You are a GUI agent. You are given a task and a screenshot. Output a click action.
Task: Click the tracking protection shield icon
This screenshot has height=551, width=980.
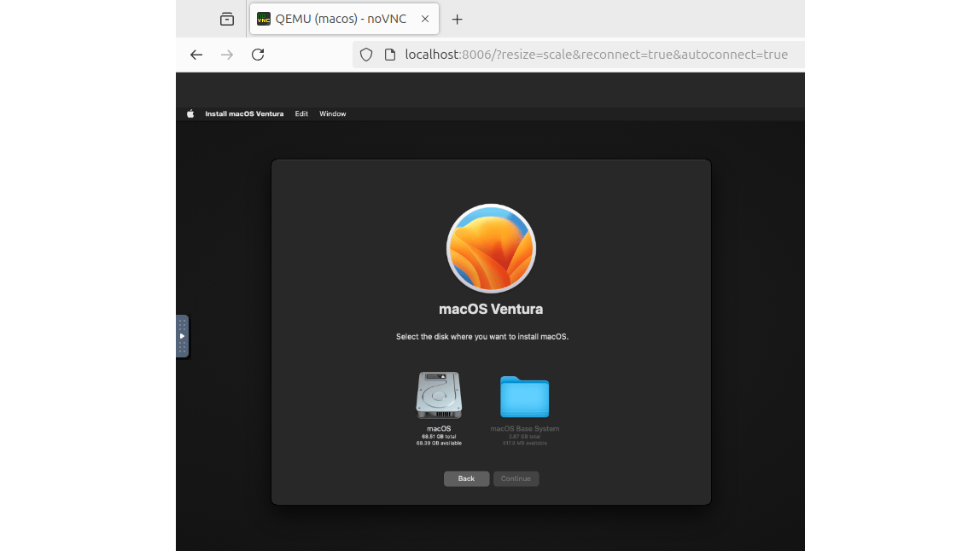click(x=366, y=55)
